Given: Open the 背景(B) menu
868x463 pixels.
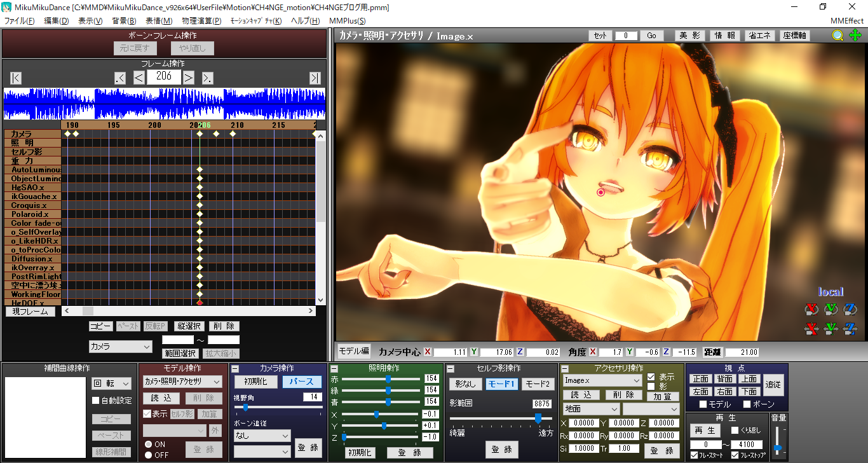Looking at the screenshot, I should coord(124,21).
